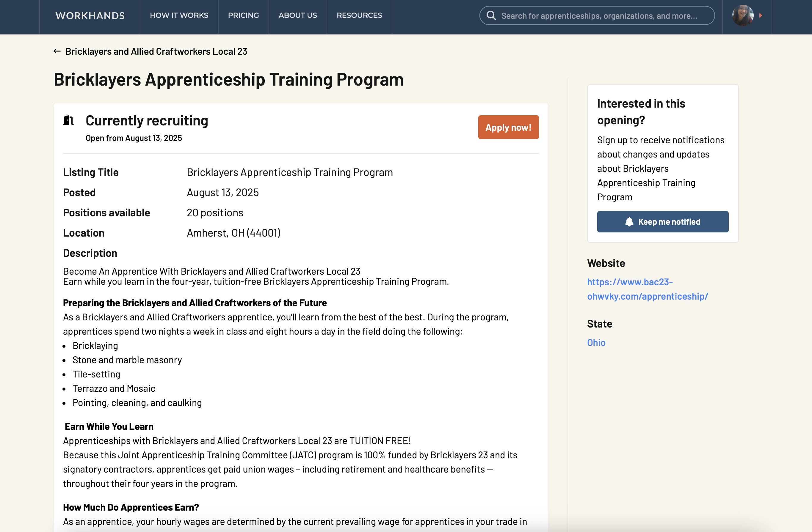Viewport: 812px width, 532px height.
Task: Click the Description label
Action: coord(90,253)
